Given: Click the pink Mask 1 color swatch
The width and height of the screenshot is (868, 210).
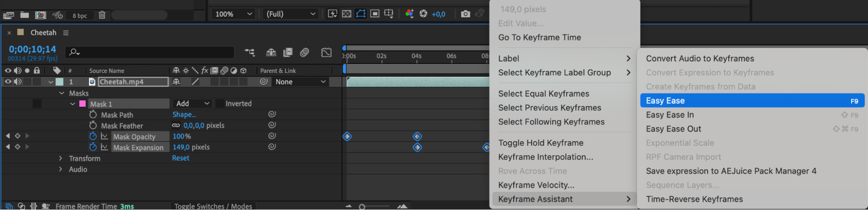Looking at the screenshot, I should tap(83, 104).
